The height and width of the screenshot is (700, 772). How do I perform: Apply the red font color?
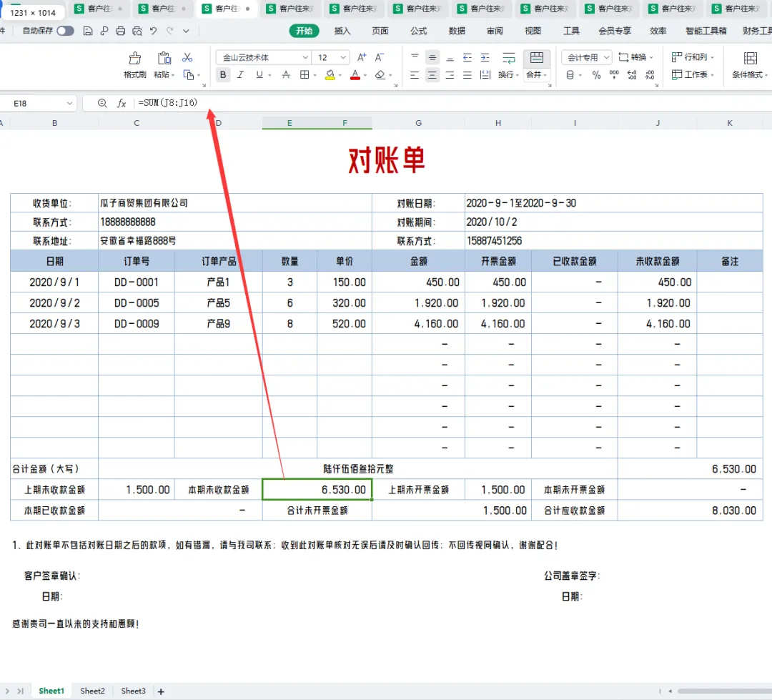click(355, 75)
